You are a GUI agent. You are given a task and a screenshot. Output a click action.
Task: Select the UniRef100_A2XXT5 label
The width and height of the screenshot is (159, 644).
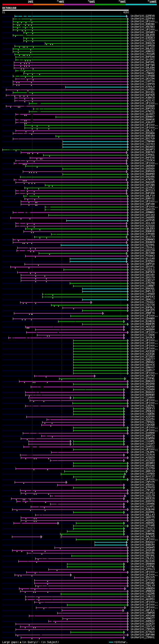(142, 71)
